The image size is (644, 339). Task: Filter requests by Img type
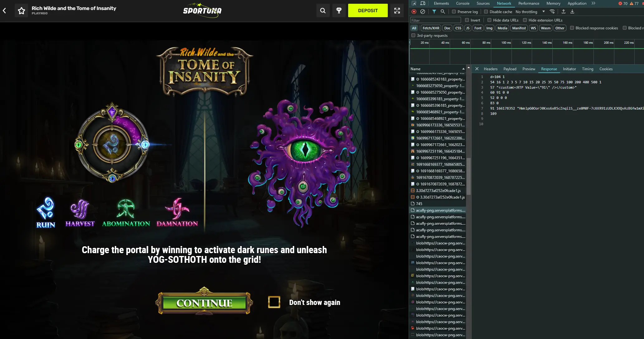pos(489,28)
